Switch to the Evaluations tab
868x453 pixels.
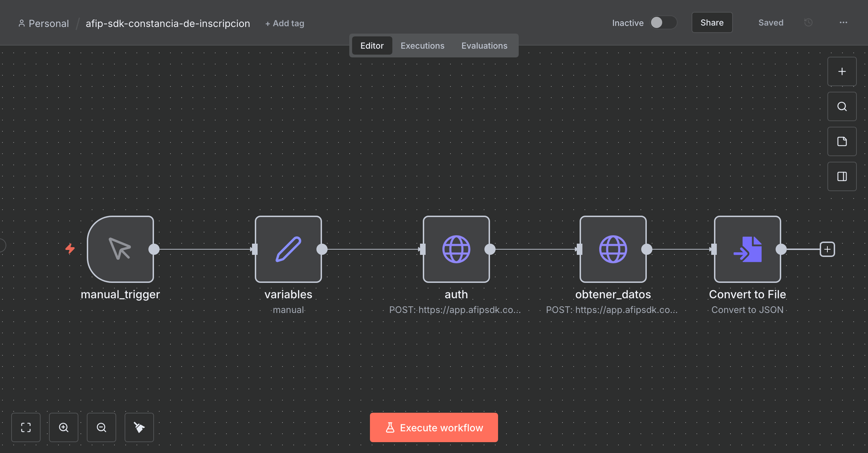pyautogui.click(x=484, y=46)
